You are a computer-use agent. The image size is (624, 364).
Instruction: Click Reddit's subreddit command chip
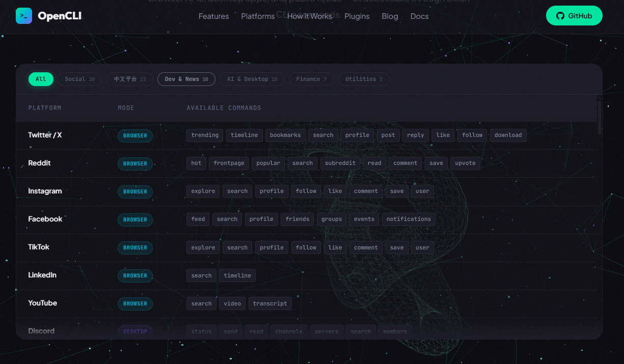(340, 163)
